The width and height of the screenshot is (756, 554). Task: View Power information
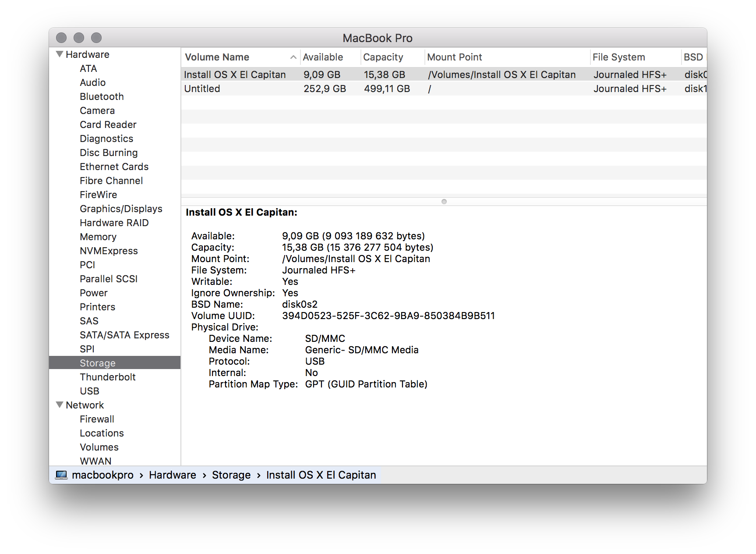(x=94, y=293)
